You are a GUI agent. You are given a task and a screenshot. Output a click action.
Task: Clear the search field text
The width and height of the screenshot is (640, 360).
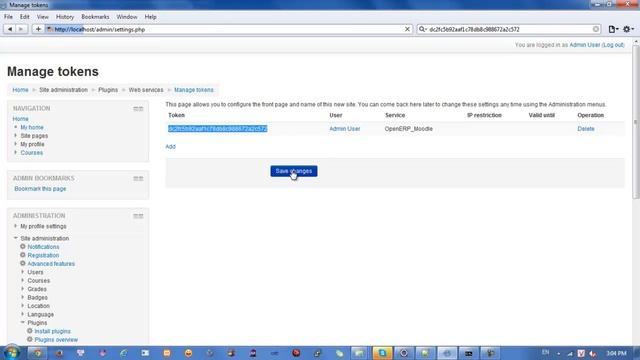pos(596,29)
